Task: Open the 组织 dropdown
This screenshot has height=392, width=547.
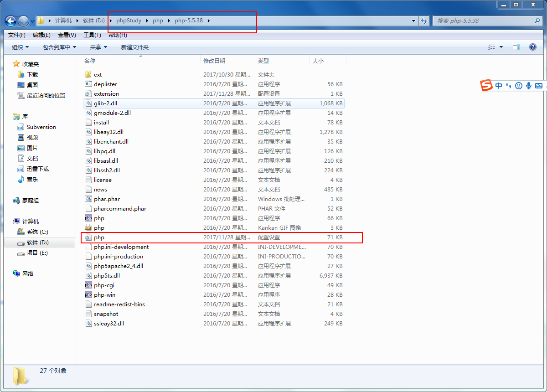Action: pyautogui.click(x=20, y=47)
